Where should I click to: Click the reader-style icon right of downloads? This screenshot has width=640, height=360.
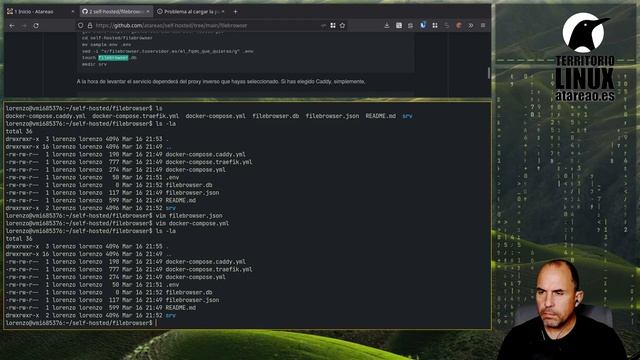(399, 25)
